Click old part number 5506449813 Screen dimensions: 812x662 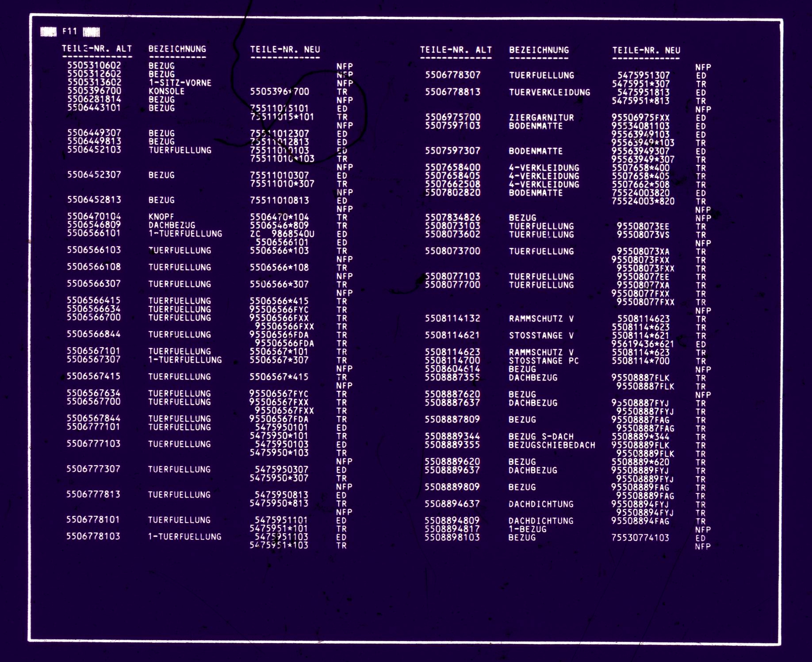pyautogui.click(x=94, y=141)
